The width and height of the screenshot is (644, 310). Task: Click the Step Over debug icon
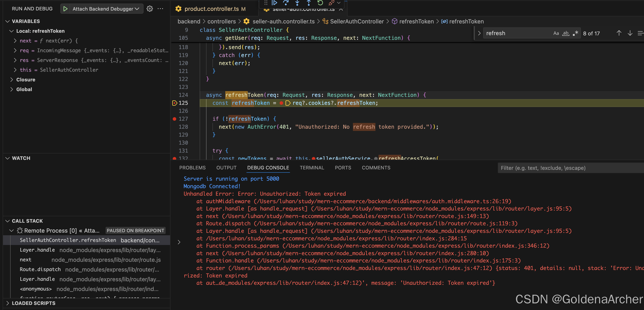pyautogui.click(x=286, y=3)
